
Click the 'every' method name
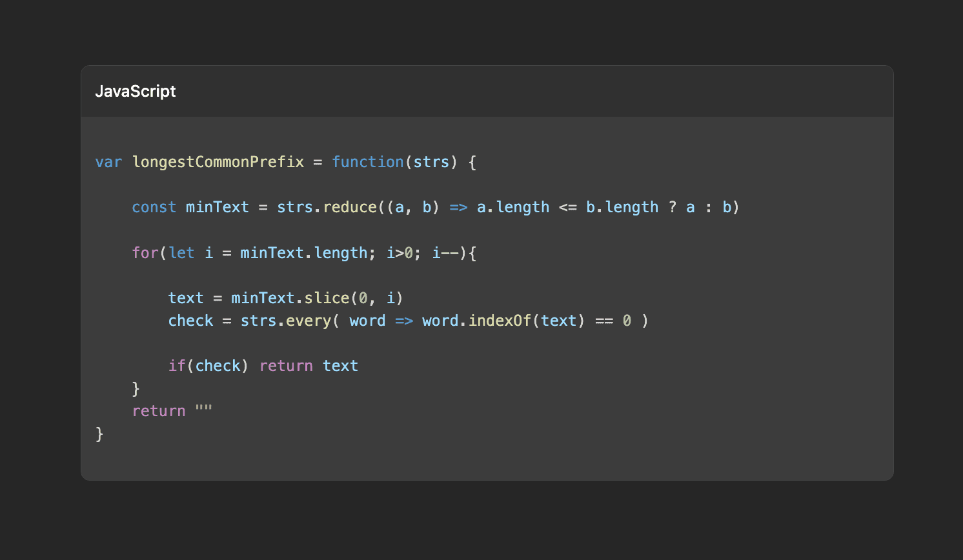(x=309, y=321)
